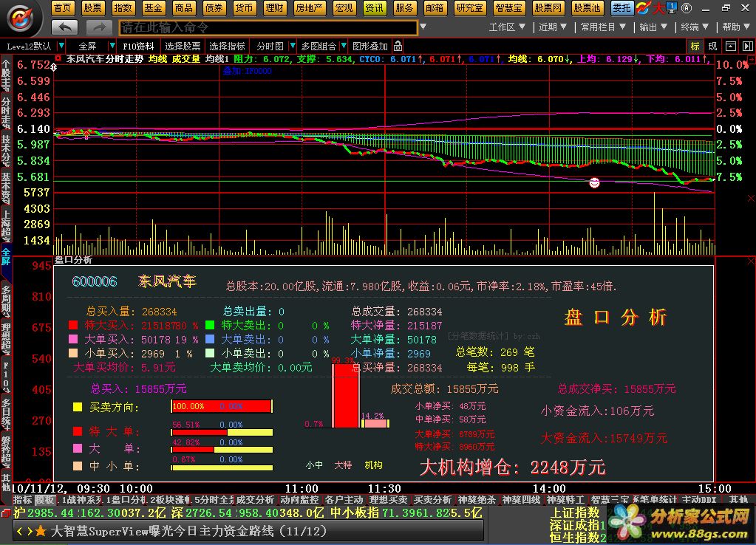The height and width of the screenshot is (545, 756).
Task: Click the F10资料 toolbar button
Action: 138,47
